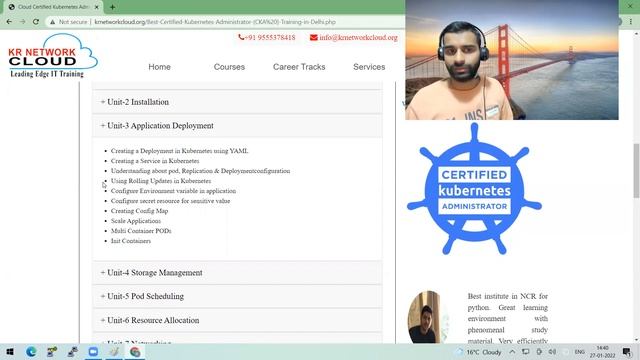Screen dimensions: 640x360
Task: Click 'Configure Environment variable in application'
Action: [x=173, y=191]
